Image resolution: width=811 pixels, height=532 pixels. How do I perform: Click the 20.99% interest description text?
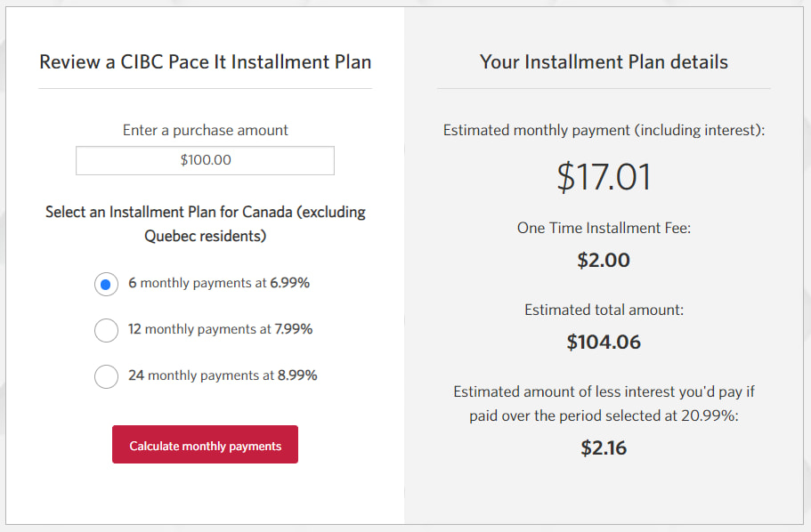pos(604,403)
